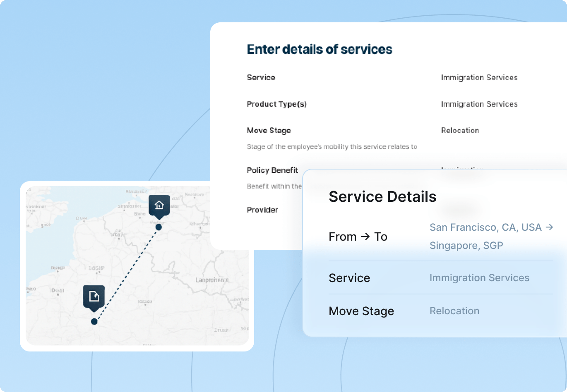Screen dimensions: 567x392
Task: Open the Product Type(s) Immigration Services value
Action: pyautogui.click(x=479, y=104)
